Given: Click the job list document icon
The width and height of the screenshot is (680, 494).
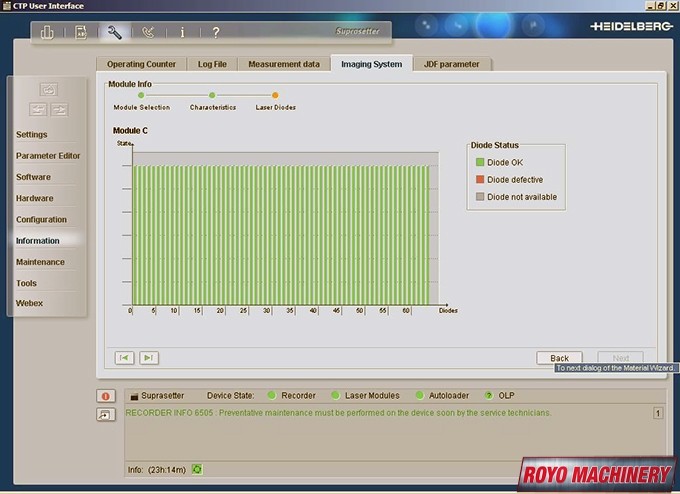Looking at the screenshot, I should click(x=81, y=32).
